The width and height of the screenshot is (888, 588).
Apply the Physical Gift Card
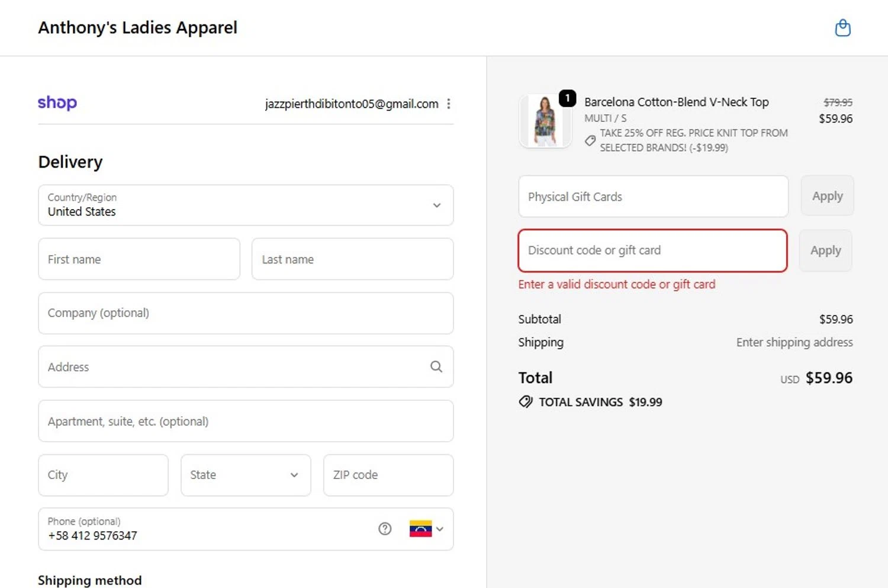click(x=827, y=196)
